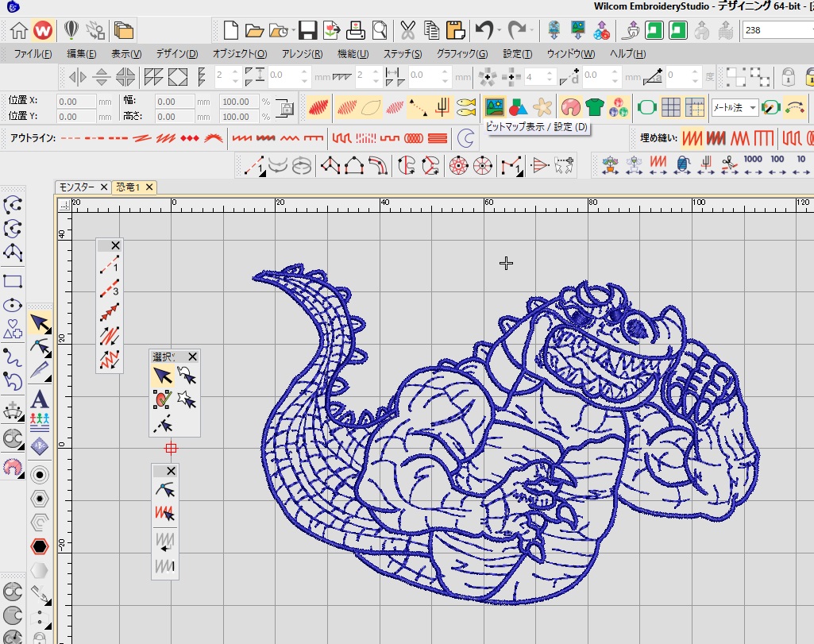Click the 幅 width input field
This screenshot has height=644, width=814.
pos(175,102)
